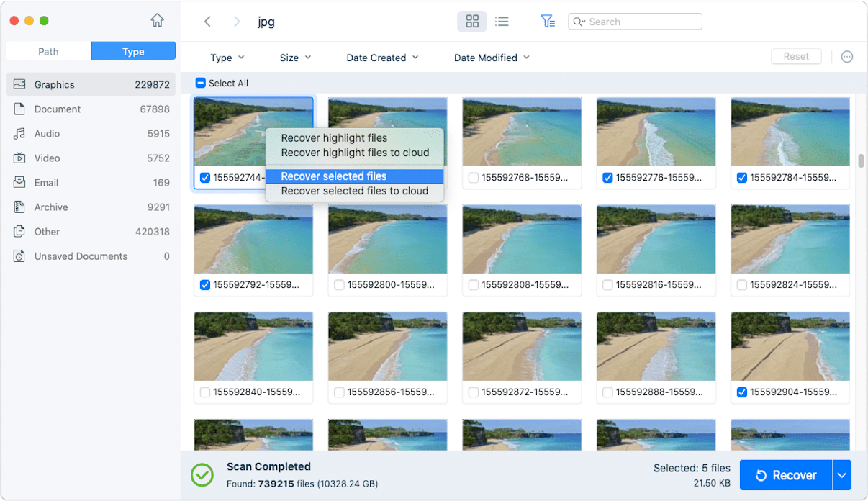Open the Type filter dropdown
Image resolution: width=868 pixels, height=501 pixels.
pyautogui.click(x=227, y=57)
